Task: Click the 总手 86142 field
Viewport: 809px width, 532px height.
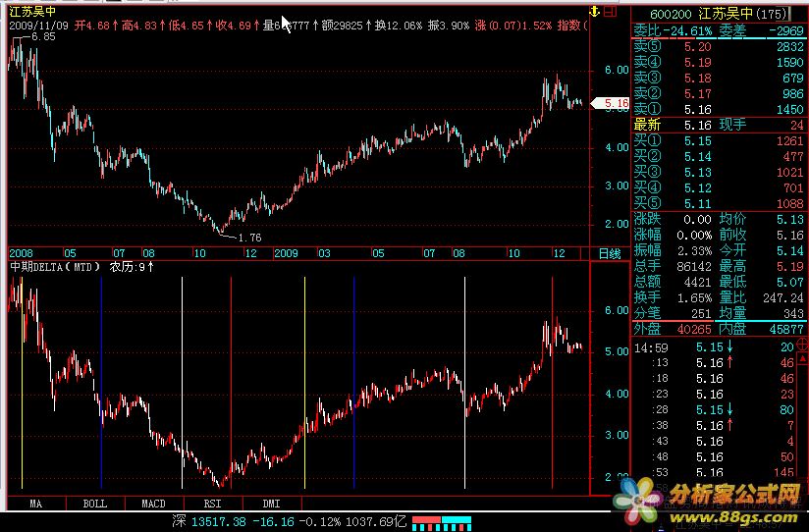Action: tap(673, 266)
